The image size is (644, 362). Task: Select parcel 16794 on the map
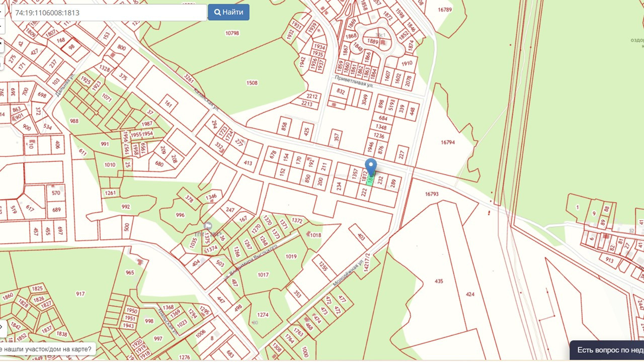tap(447, 142)
